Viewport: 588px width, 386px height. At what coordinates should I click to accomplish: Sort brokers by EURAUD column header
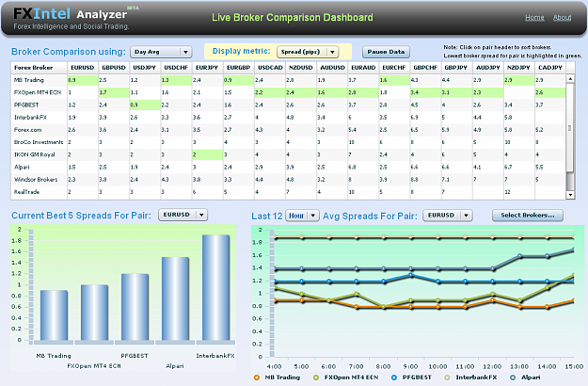pos(363,68)
